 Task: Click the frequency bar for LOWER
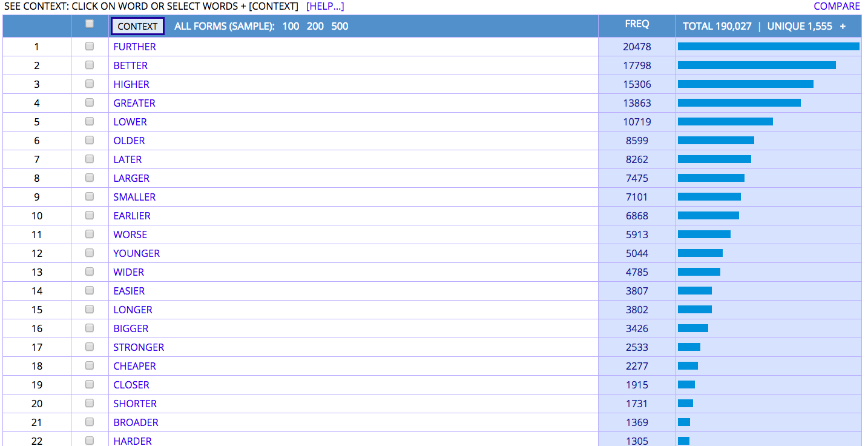(725, 122)
